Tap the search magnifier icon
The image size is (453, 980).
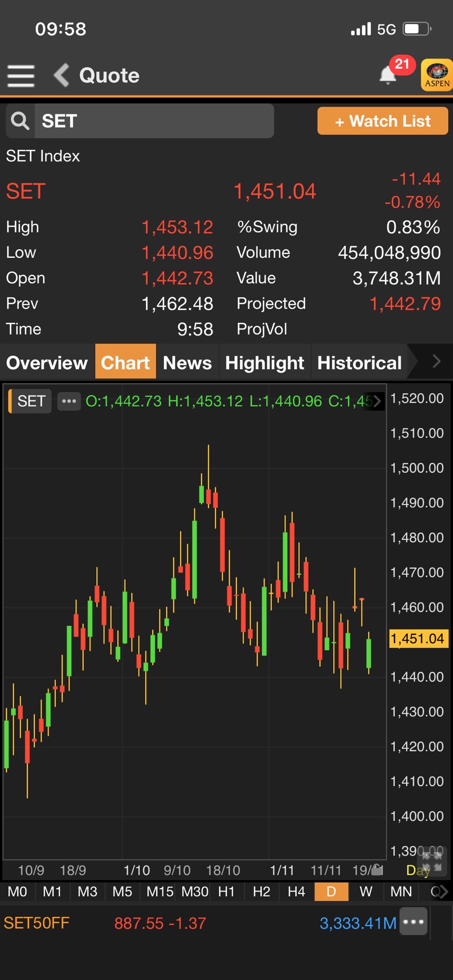tap(20, 121)
